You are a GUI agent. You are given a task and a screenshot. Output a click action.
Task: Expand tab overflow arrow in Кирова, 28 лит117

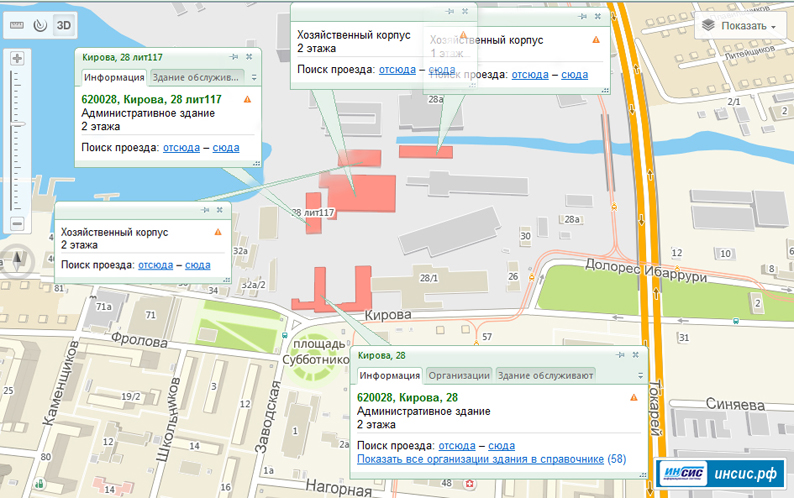254,78
